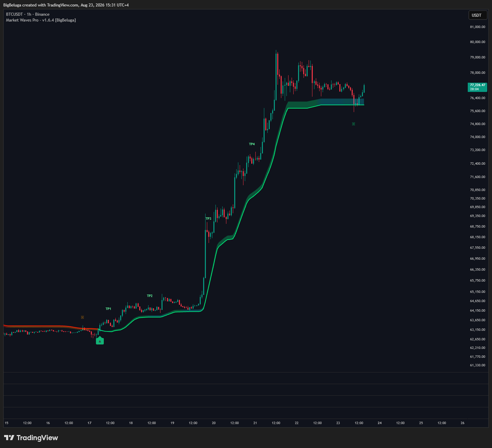Screen dimensions: 492x448
Task: Click date 24 on the time axis
Action: (x=380, y=423)
